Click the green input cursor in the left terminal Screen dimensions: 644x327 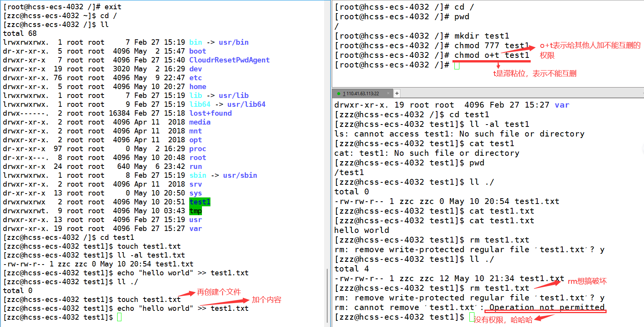119,317
